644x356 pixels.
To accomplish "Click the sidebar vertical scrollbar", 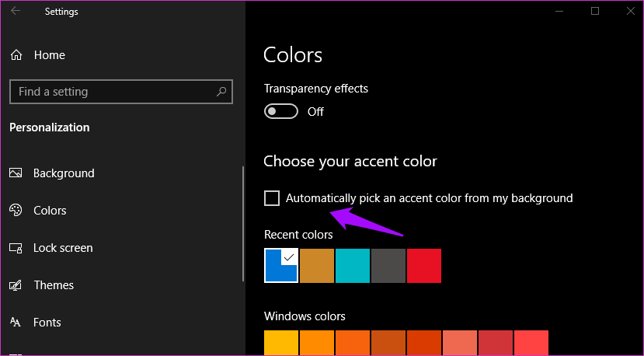I will click(243, 224).
